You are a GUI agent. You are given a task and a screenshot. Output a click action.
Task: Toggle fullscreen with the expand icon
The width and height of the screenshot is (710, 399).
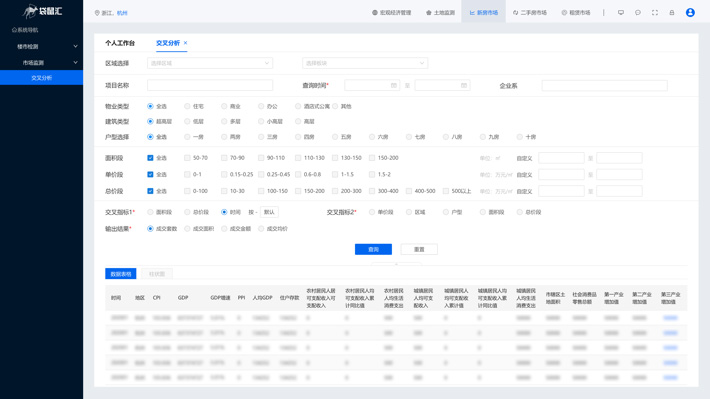[655, 13]
